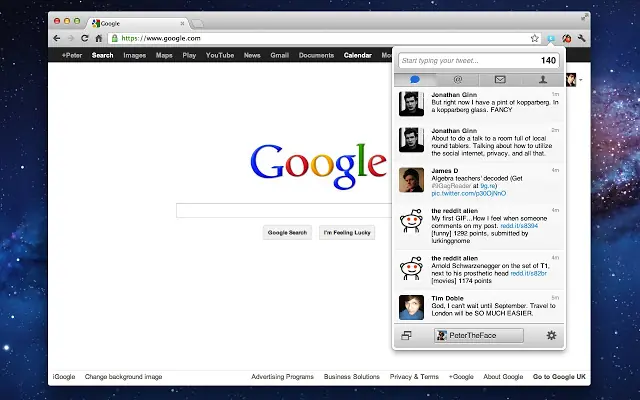Click the forward navigation arrow
Viewport: 640px width, 400px height.
coord(71,38)
